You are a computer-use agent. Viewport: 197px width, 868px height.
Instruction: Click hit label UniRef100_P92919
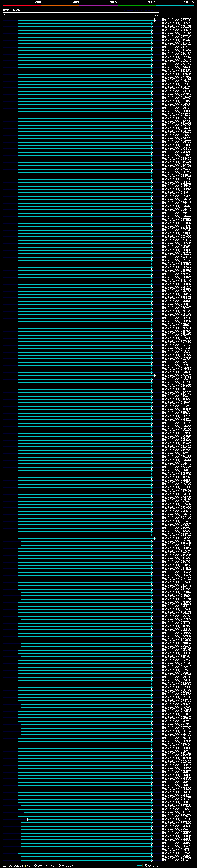pyautogui.click(x=177, y=94)
